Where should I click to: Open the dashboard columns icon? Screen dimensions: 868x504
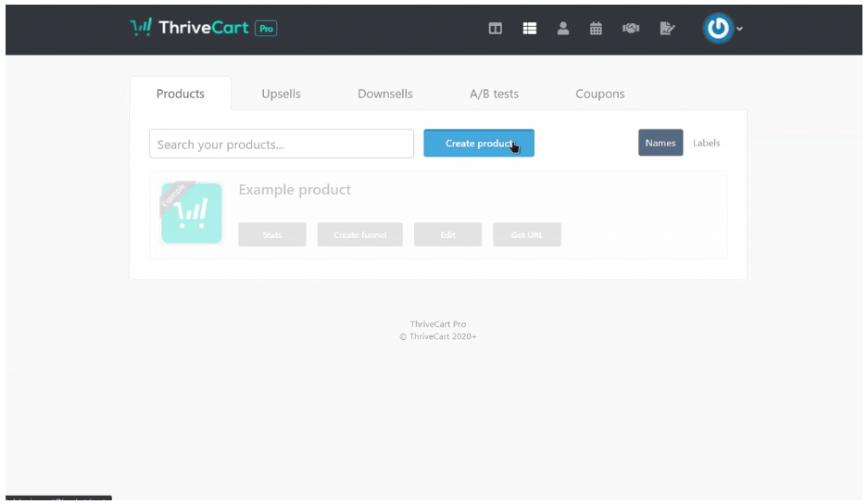[496, 28]
